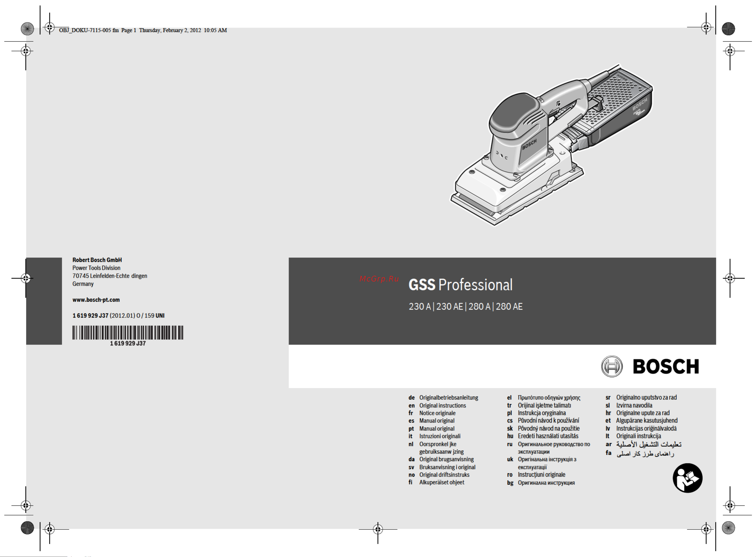Viewport: 756px width, 557px height.
Task: Click 'hr Originalne upute za rad' entry
Action: (x=638, y=413)
